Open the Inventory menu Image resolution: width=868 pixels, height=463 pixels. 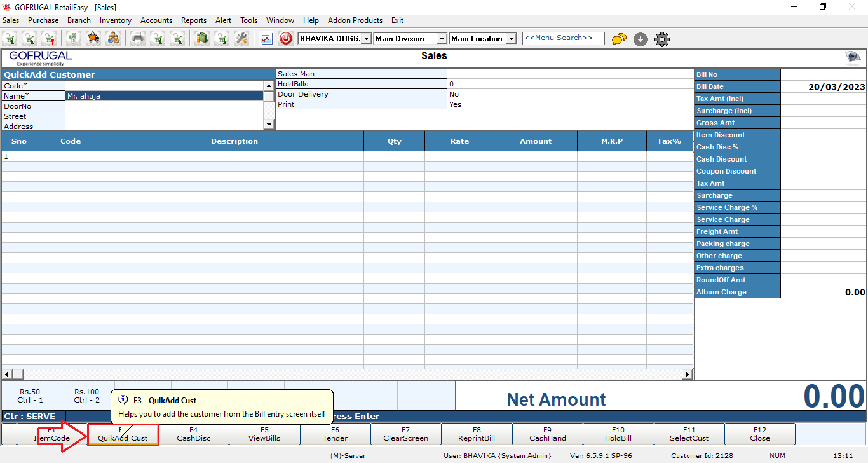[115, 20]
